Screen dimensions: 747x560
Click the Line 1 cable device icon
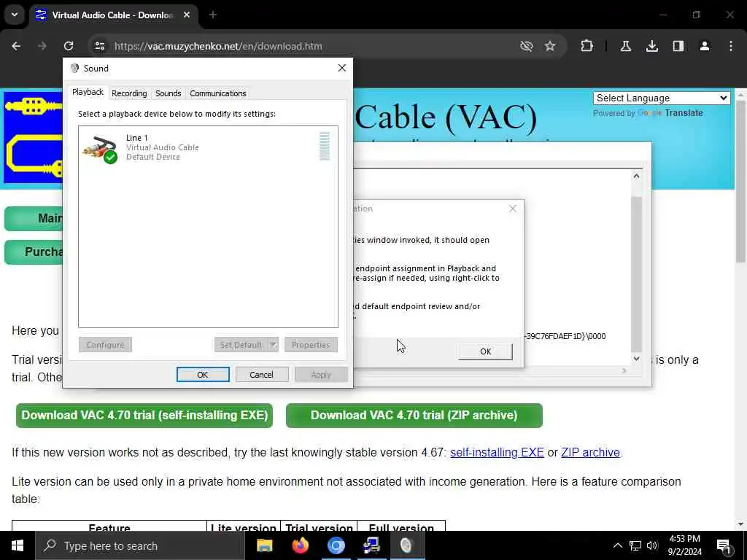click(99, 149)
